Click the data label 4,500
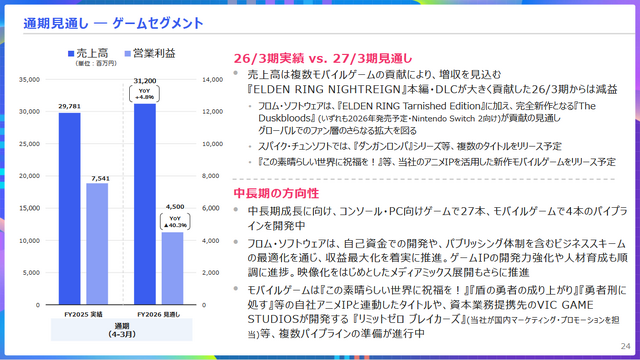Viewport: 640px width, 360px height. click(175, 207)
